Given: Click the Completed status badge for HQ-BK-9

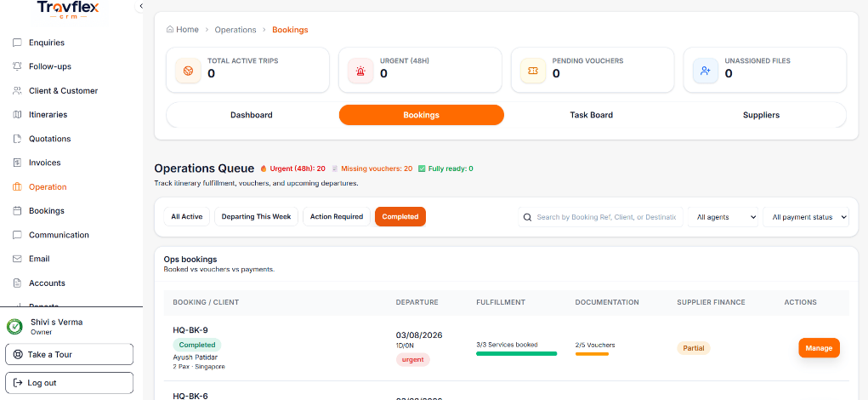Looking at the screenshot, I should point(197,345).
